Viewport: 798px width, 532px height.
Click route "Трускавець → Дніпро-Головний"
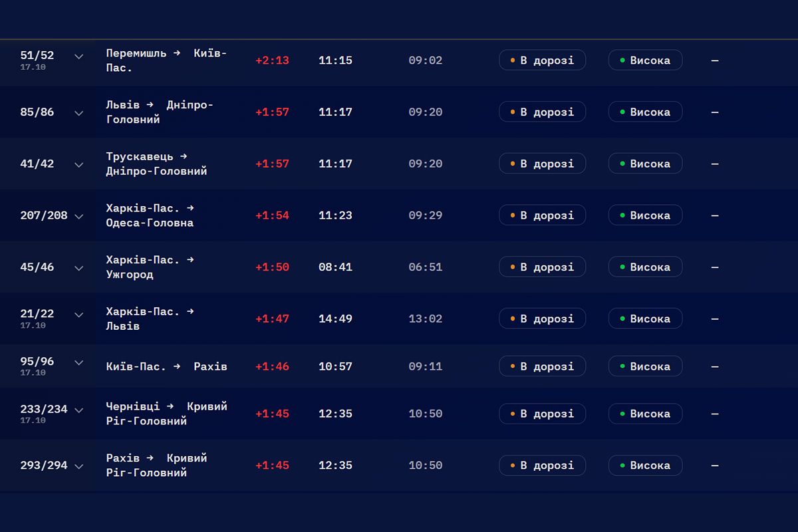coord(156,164)
